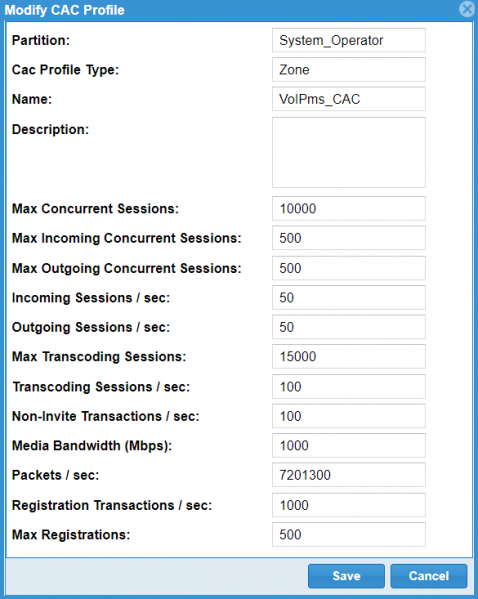Focus the Transcoding Sessions per sec field

click(x=348, y=387)
